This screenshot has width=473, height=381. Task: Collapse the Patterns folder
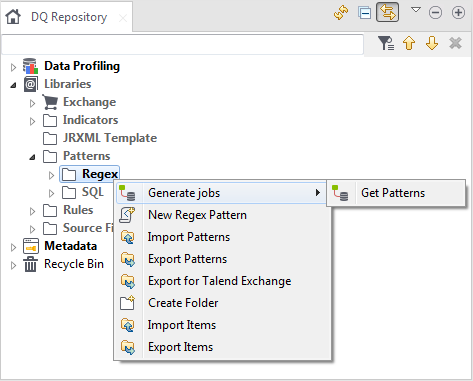(32, 157)
